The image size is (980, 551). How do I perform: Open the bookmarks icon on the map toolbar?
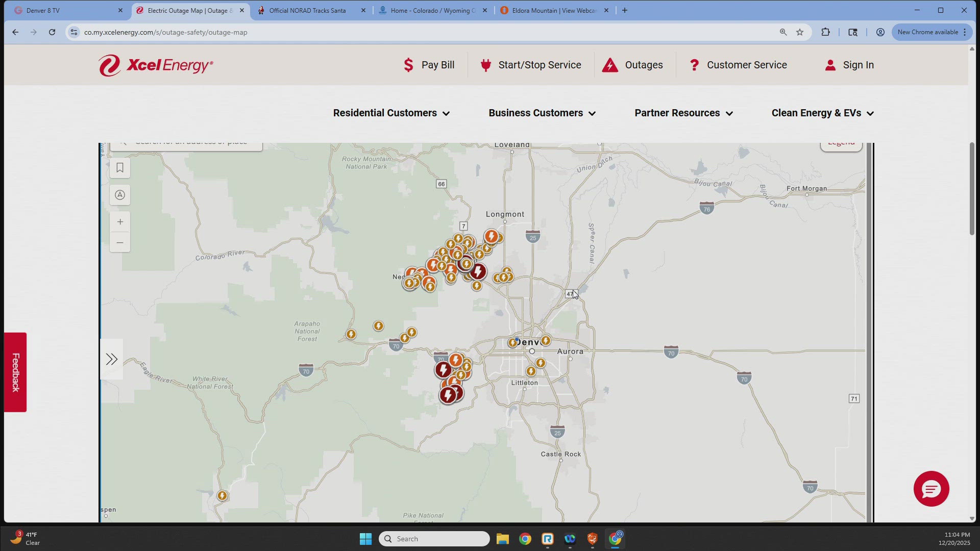click(120, 168)
